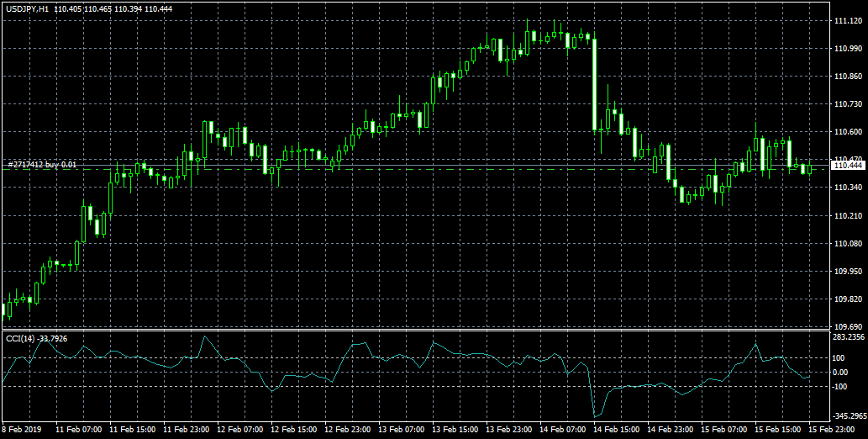Click the deepest dip of the CCI line
Image resolution: width=868 pixels, height=439 pixels.
(x=595, y=415)
